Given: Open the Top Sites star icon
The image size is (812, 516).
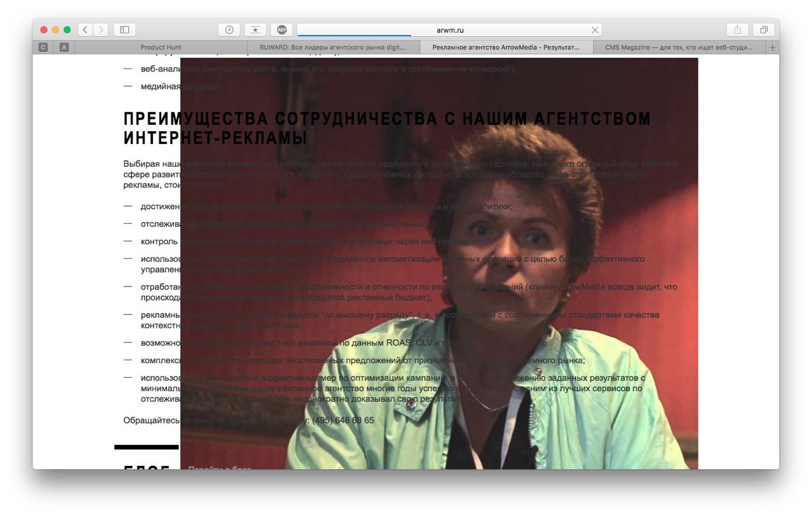Looking at the screenshot, I should (255, 30).
